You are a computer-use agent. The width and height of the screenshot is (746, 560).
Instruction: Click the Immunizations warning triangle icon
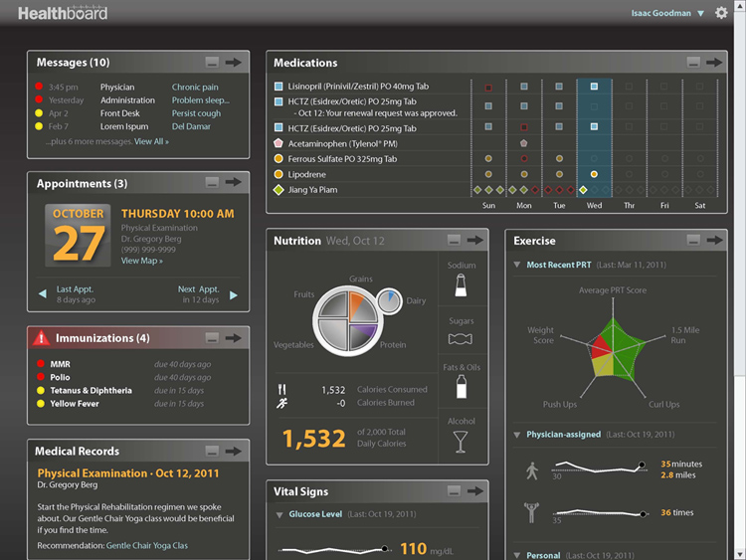click(42, 338)
